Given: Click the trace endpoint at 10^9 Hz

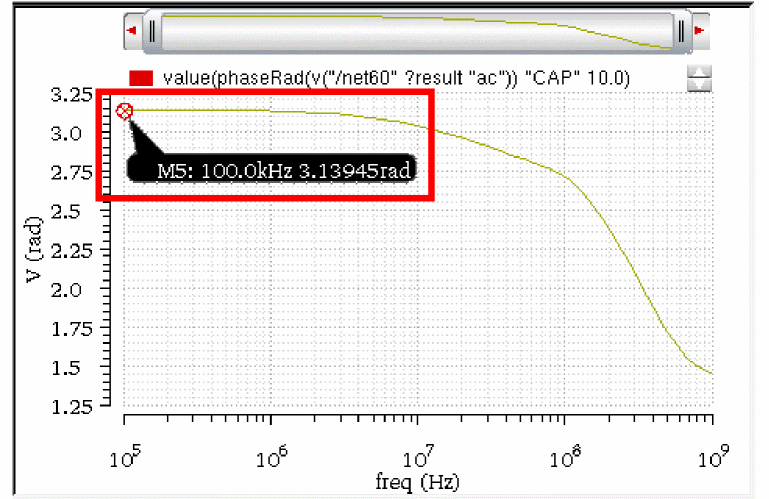Looking at the screenshot, I should pos(712,373).
